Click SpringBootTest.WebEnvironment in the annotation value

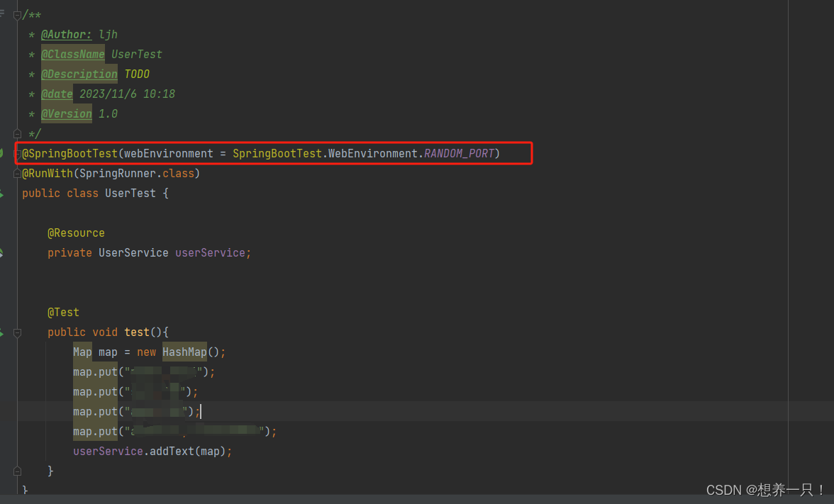point(326,154)
